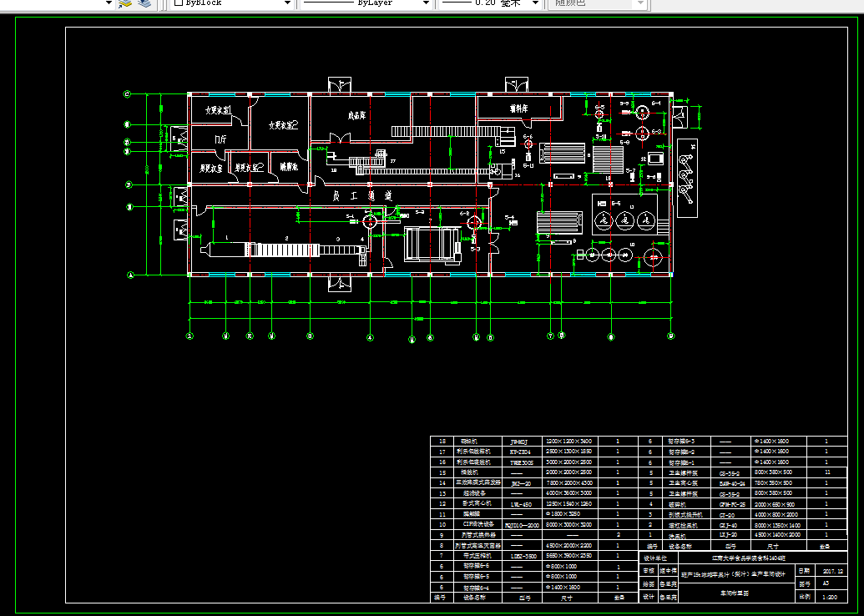Click the 8000×1350×1400 size cell

[777, 525]
